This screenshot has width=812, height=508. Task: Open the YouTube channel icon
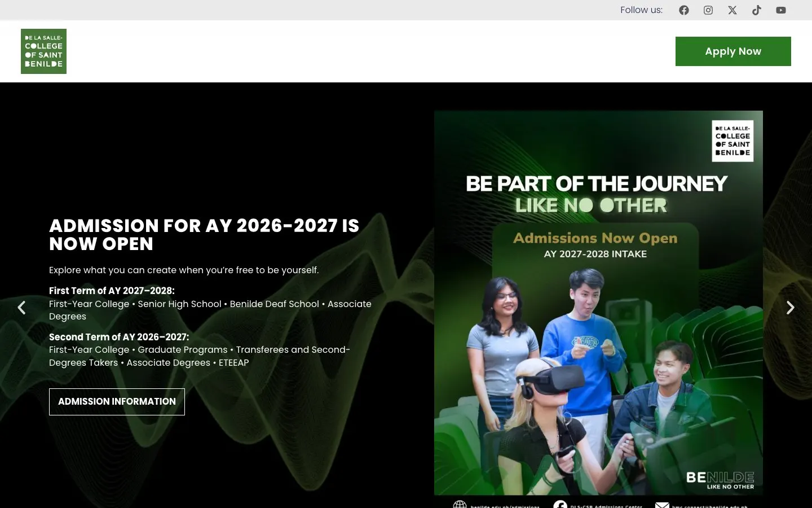tap(781, 10)
